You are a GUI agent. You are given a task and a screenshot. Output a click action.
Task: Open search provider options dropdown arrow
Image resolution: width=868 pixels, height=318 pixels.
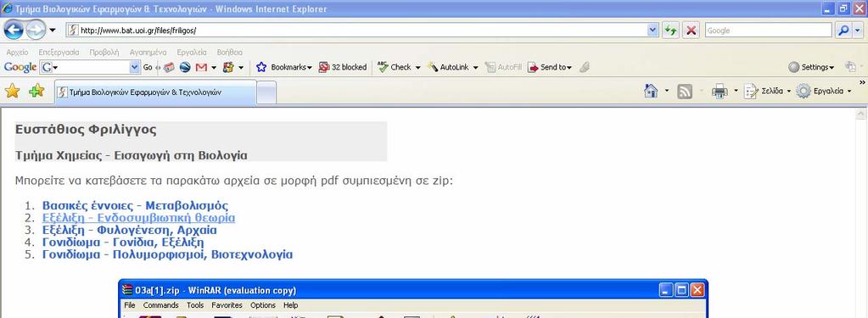858,31
